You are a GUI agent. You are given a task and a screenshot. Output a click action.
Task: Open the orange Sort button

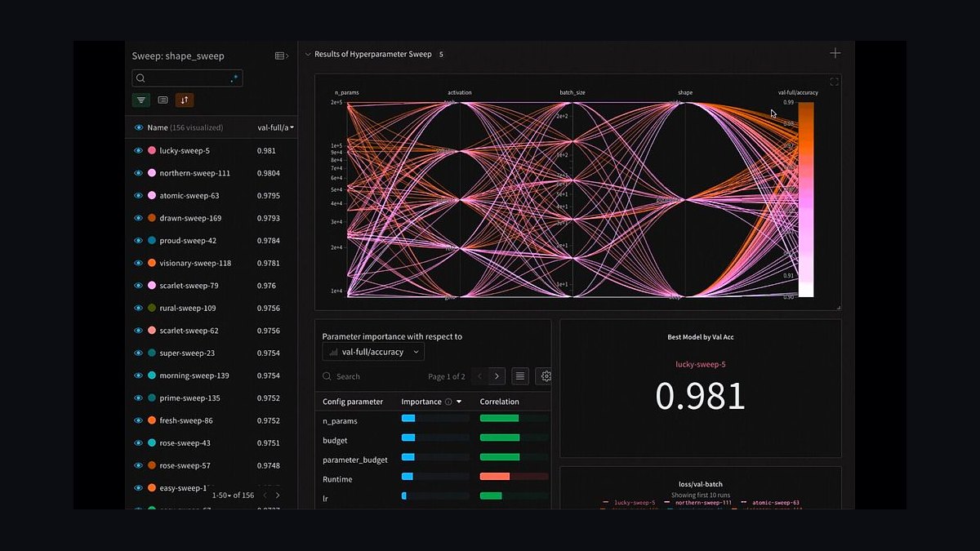tap(185, 100)
